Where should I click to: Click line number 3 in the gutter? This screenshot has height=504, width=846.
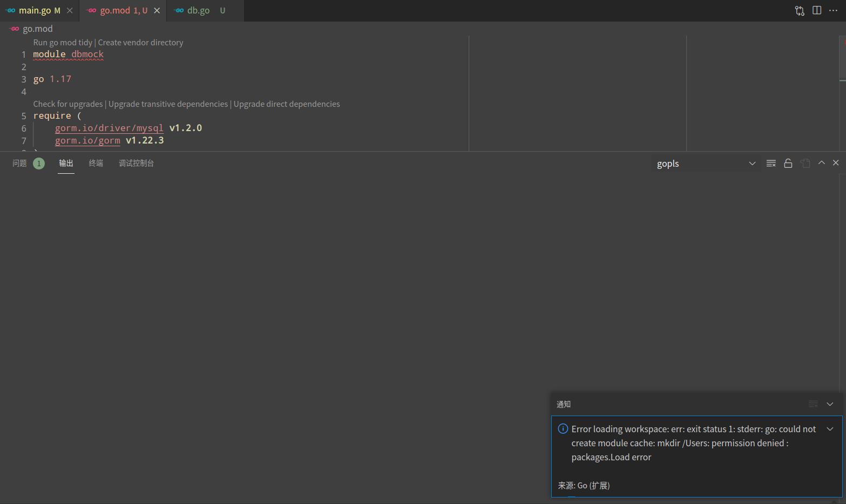24,79
